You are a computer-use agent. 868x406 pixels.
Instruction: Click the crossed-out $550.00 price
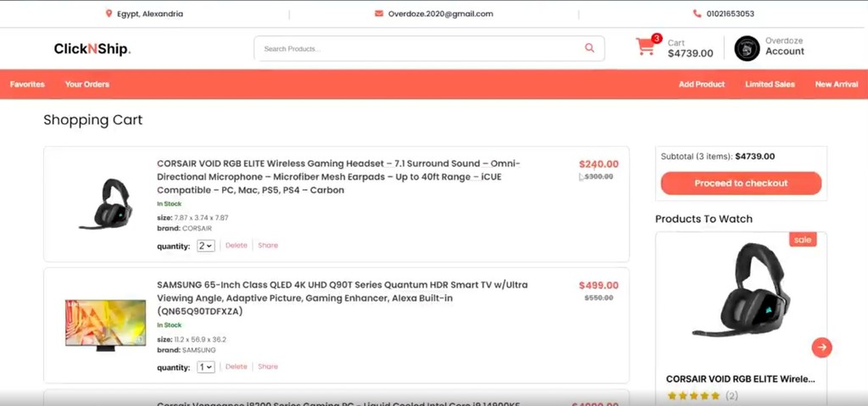pos(599,298)
